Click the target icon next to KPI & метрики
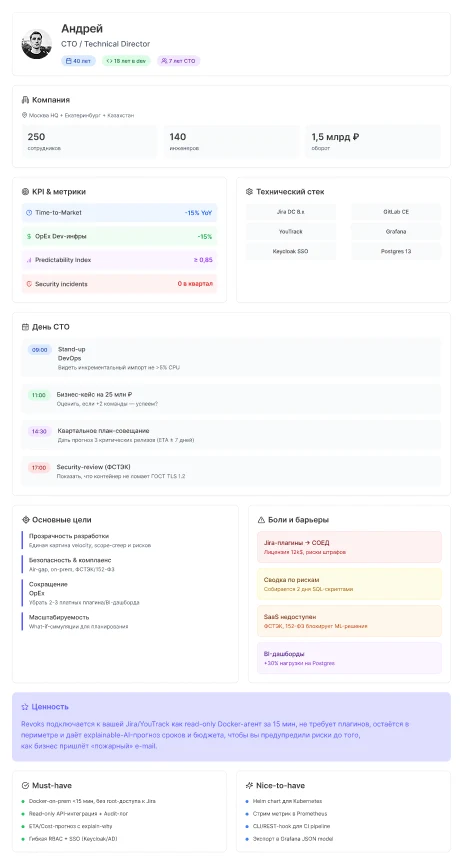The height and width of the screenshot is (865, 463). click(x=25, y=192)
